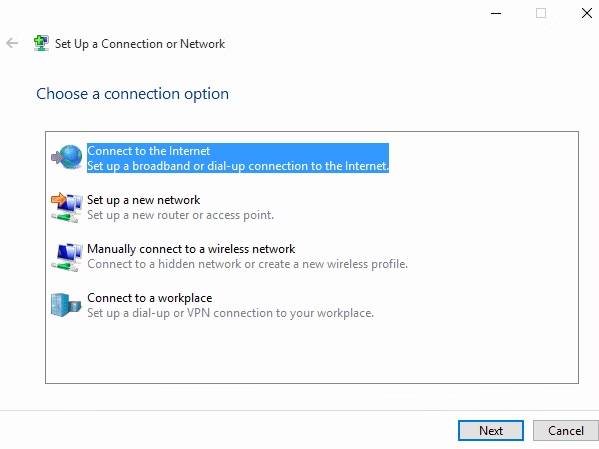Click the Set up a new network icon
Viewport: 599px width, 449px height.
66,207
